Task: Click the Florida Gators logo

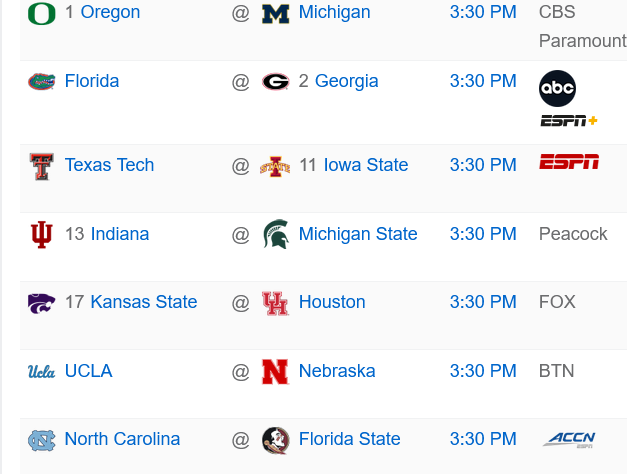Action: (42, 81)
